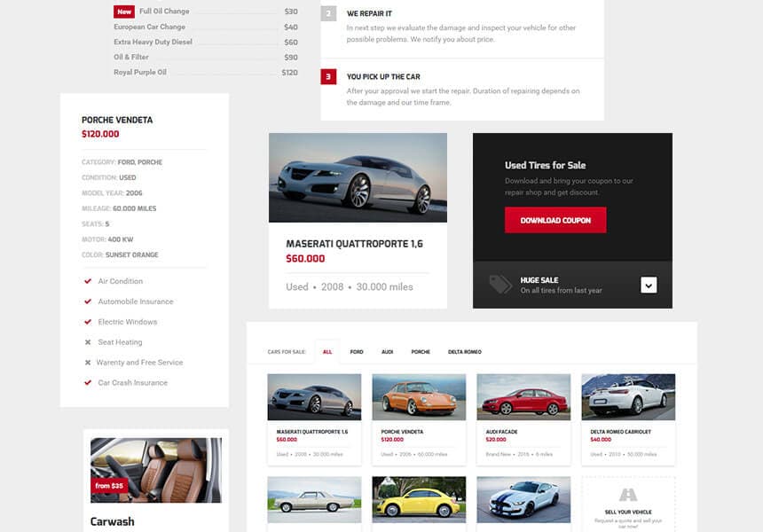Screen dimensions: 763x532
Task: Click the $60.000 price under the large Maserati title
Action: tap(305, 259)
